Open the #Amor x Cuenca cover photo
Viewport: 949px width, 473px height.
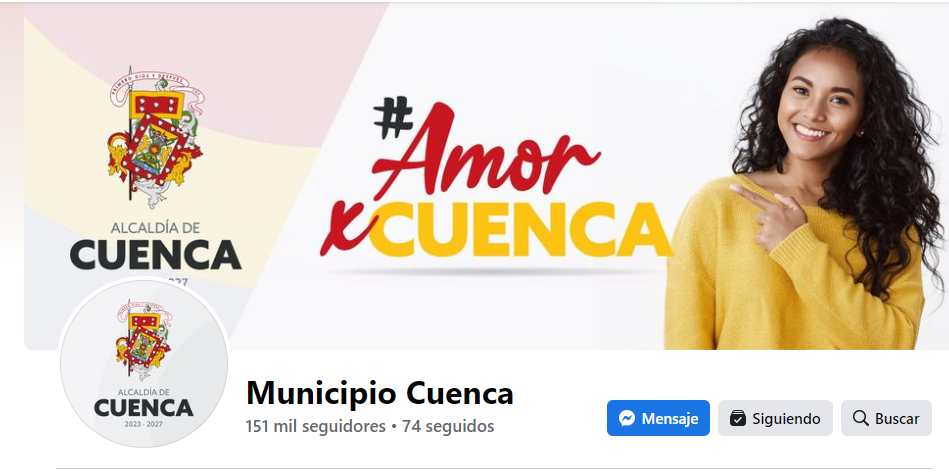pos(486,175)
